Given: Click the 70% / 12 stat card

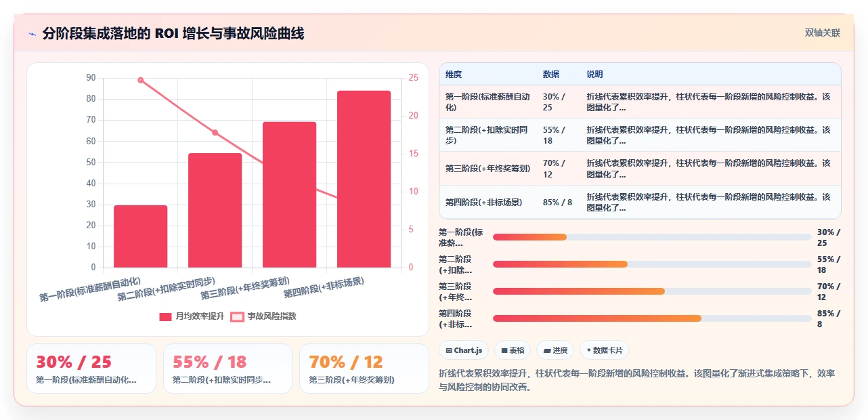Looking at the screenshot, I should [364, 369].
